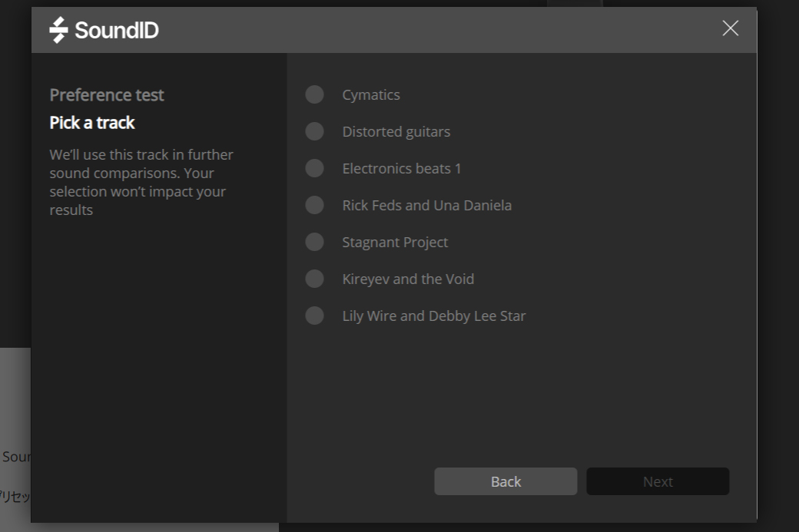The height and width of the screenshot is (532, 799).
Task: Click the Stagnant Project track label
Action: tap(395, 242)
